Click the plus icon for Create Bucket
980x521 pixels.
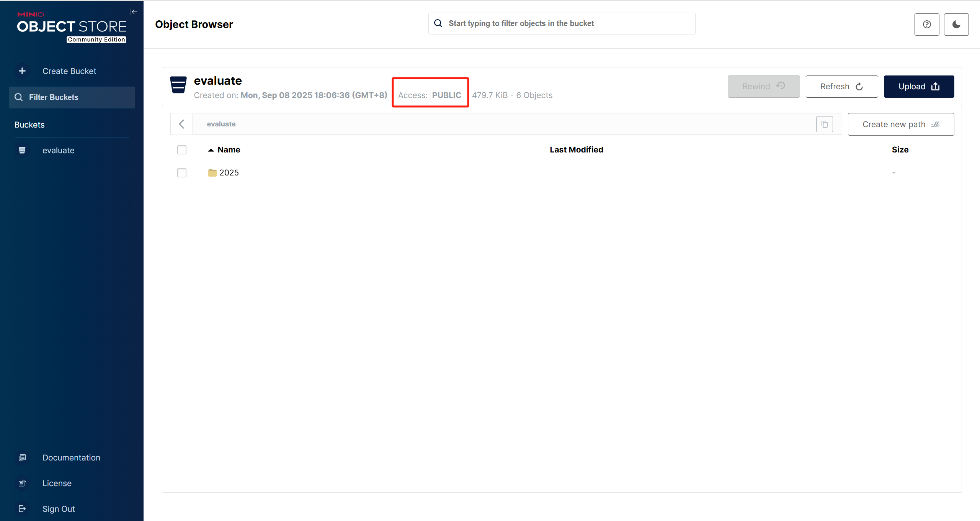pyautogui.click(x=22, y=71)
